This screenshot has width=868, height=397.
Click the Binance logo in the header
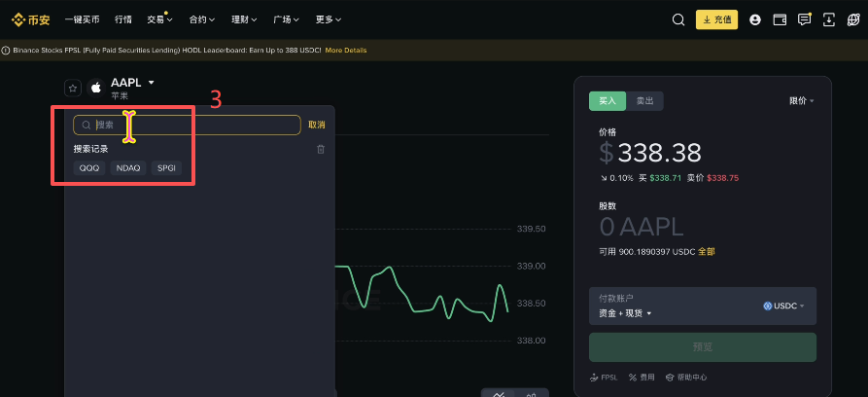coord(31,19)
